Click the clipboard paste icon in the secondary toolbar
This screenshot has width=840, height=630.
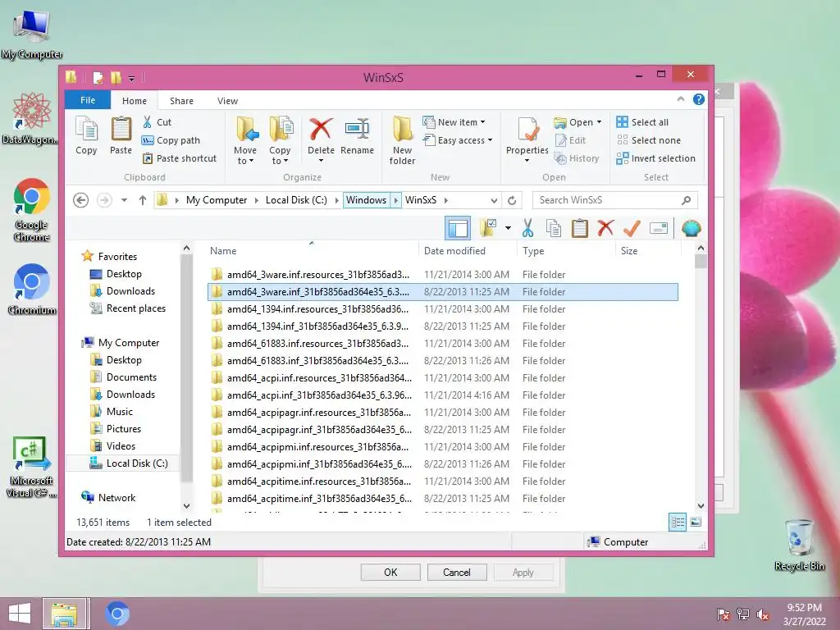pyautogui.click(x=580, y=228)
